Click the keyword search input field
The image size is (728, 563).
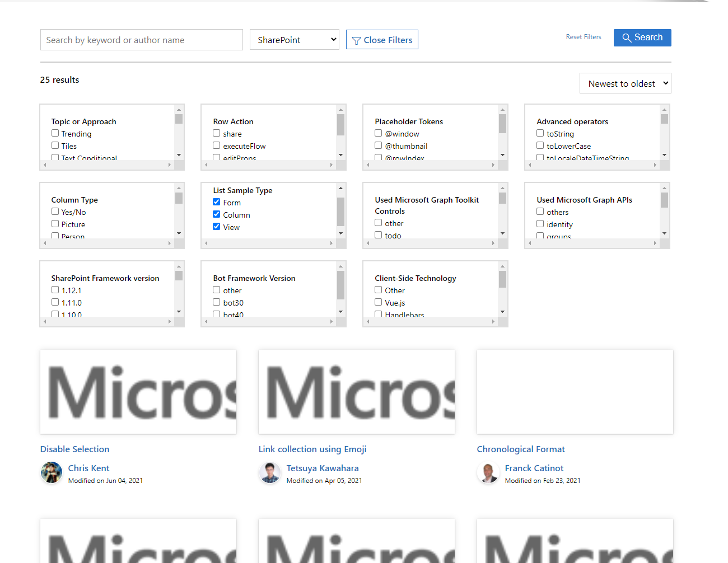coord(141,40)
